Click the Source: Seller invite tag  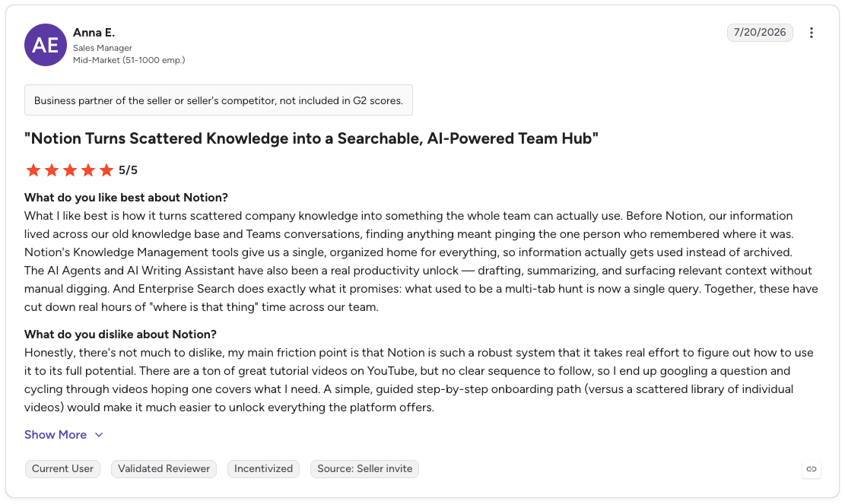click(x=365, y=469)
